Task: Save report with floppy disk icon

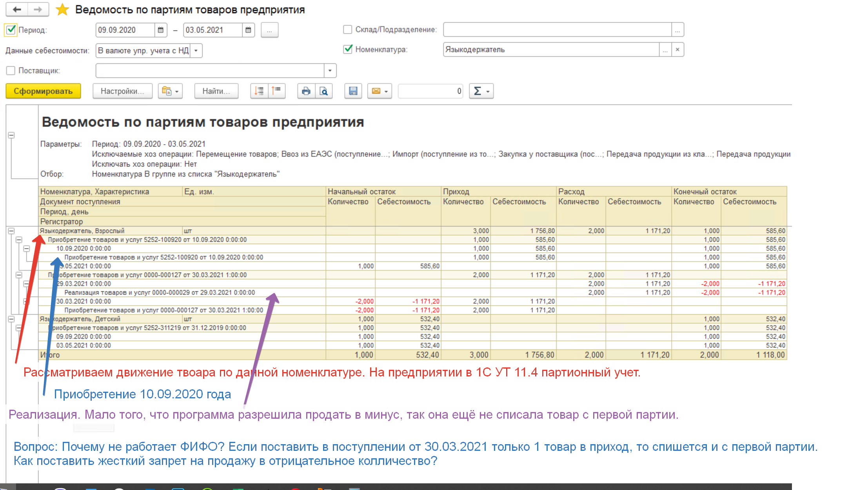Action: point(353,91)
